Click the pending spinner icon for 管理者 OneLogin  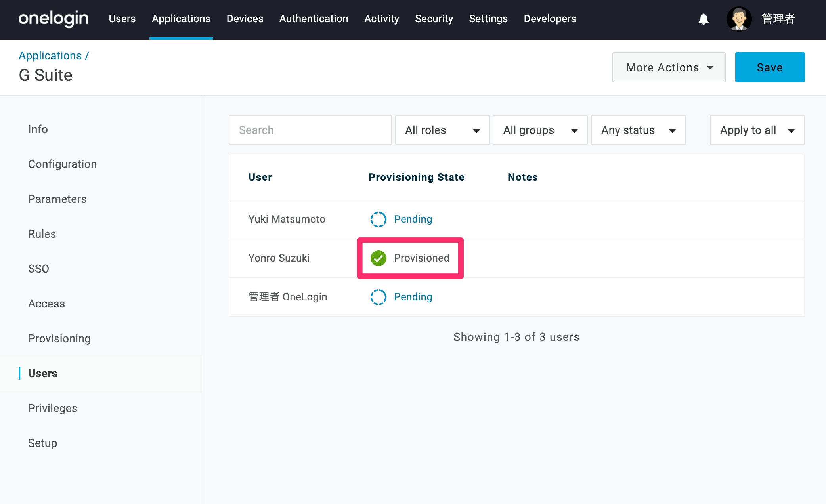point(378,297)
